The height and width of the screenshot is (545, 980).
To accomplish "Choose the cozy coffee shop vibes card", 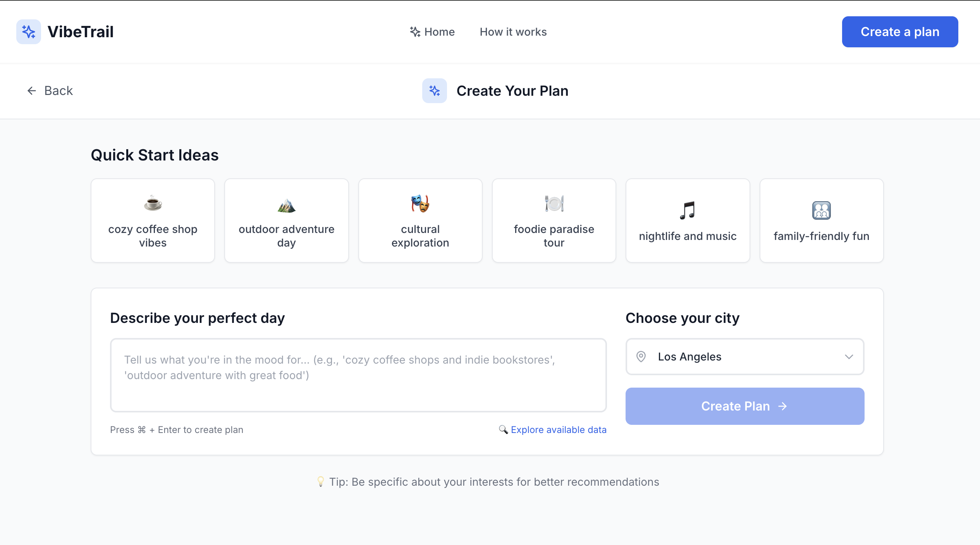I will pyautogui.click(x=153, y=221).
